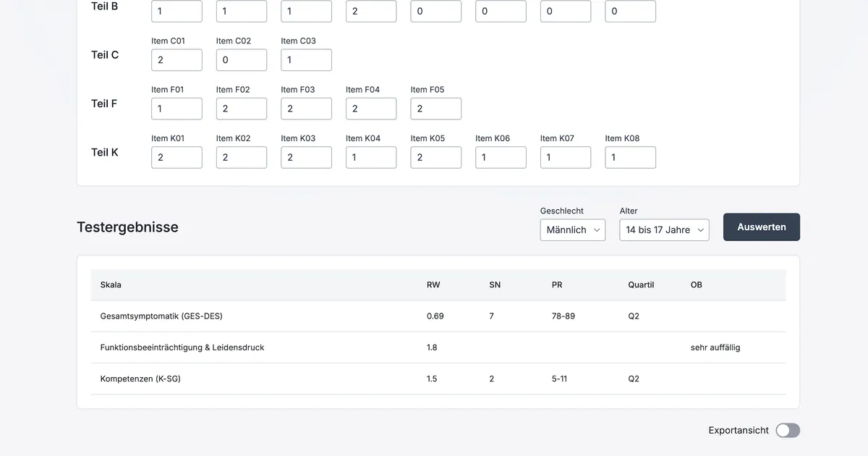Click the Item K06 input field

501,158
